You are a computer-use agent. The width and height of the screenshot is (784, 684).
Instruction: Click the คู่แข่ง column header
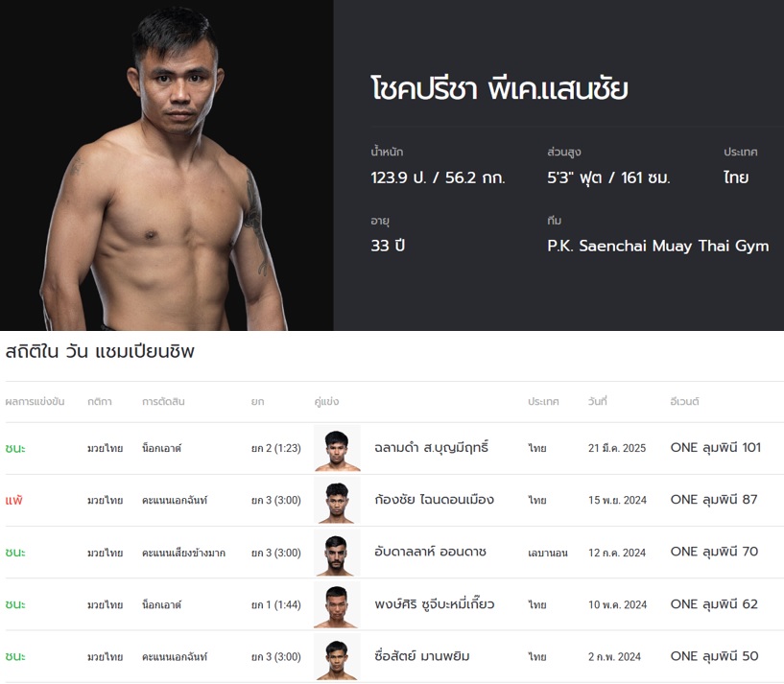click(x=326, y=402)
